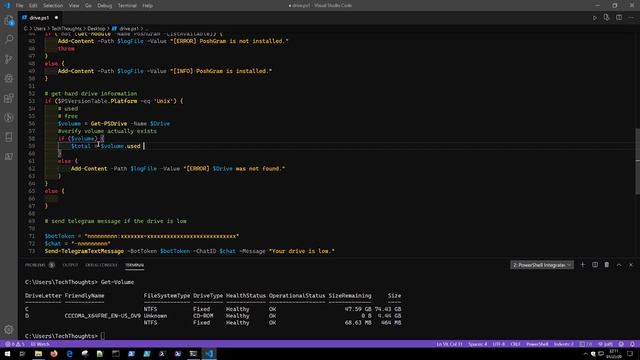
Task: Select the PowerShell Integrated terminal dropdown
Action: coord(542,265)
